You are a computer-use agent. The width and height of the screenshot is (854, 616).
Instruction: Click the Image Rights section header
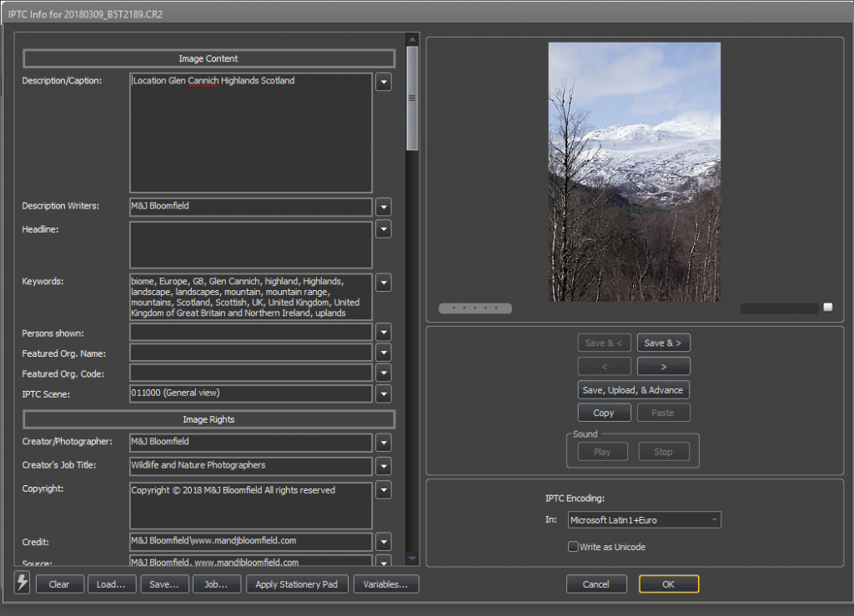208,419
